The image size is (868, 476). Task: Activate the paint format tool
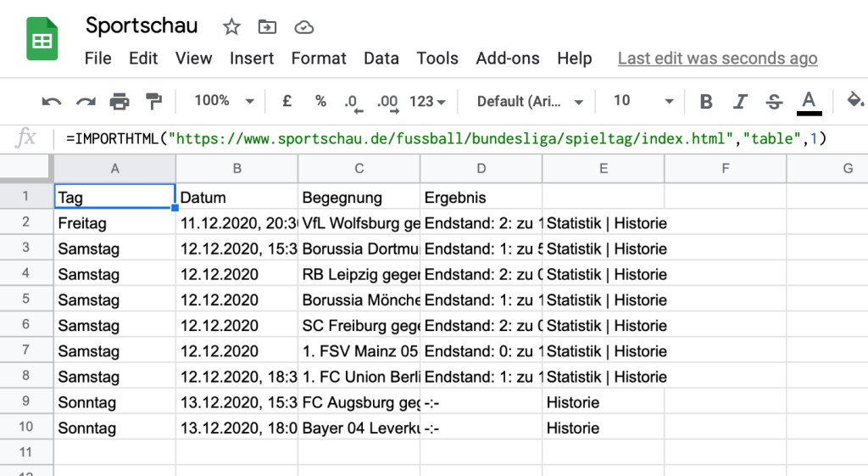click(153, 102)
